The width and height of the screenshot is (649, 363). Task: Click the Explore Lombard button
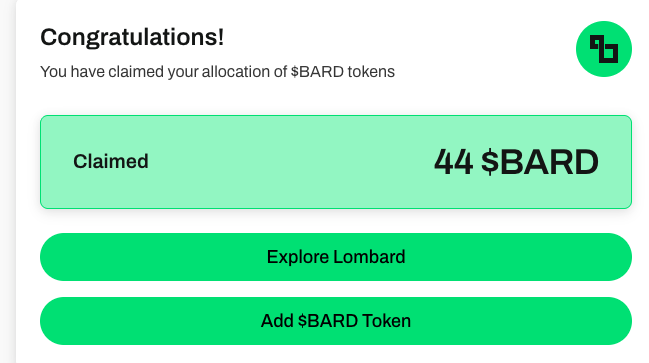336,257
